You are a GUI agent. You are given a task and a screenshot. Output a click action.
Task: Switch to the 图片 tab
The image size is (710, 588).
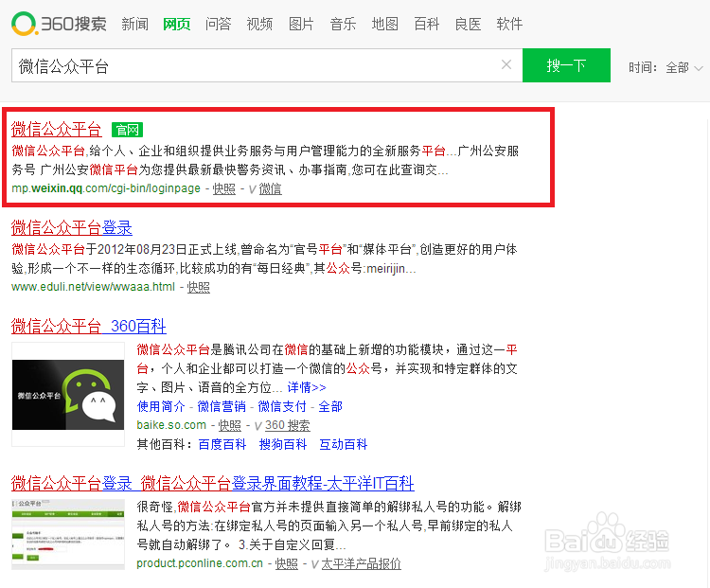click(x=301, y=24)
